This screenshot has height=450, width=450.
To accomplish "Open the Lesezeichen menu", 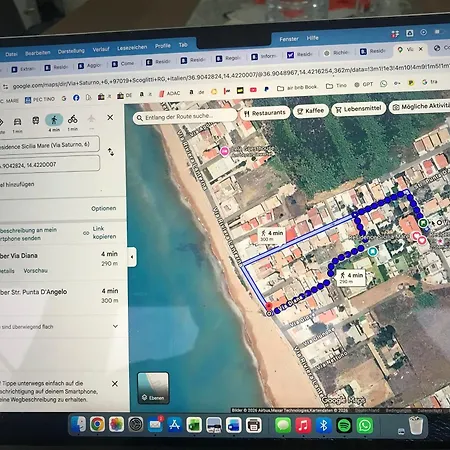I will (x=132, y=48).
